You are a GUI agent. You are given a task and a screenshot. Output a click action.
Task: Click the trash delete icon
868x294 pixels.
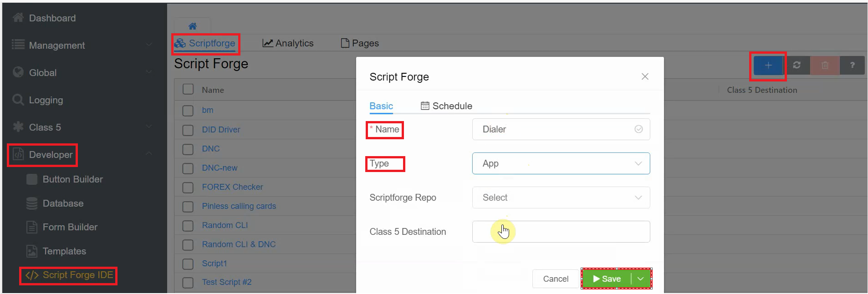point(825,66)
